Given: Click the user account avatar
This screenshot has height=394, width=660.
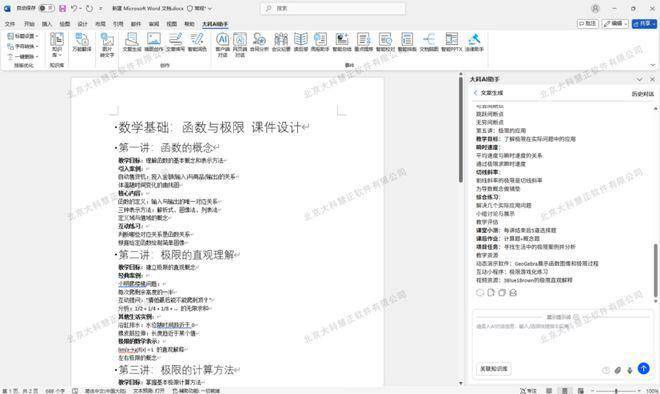Looking at the screenshot, I should (595, 8).
